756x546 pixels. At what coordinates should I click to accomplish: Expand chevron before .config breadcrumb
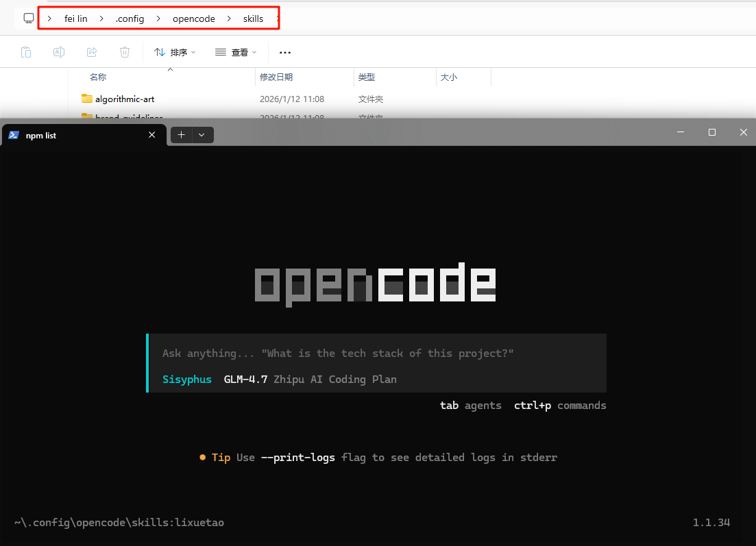point(101,18)
